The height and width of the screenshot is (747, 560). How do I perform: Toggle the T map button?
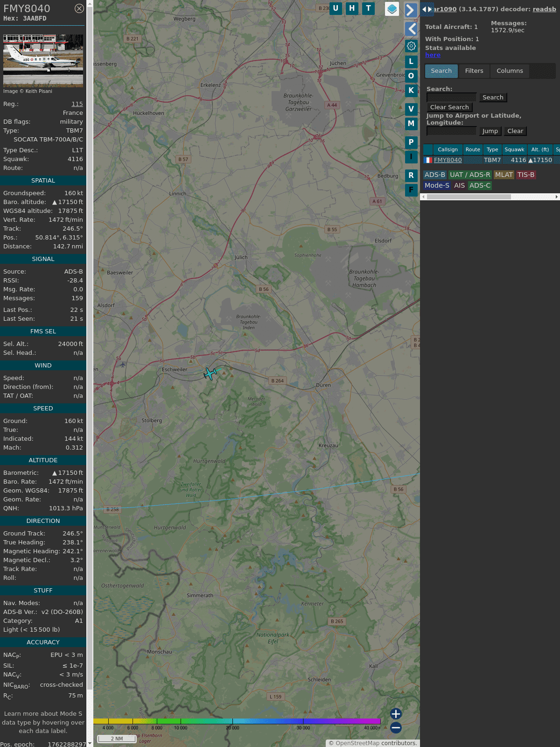368,8
